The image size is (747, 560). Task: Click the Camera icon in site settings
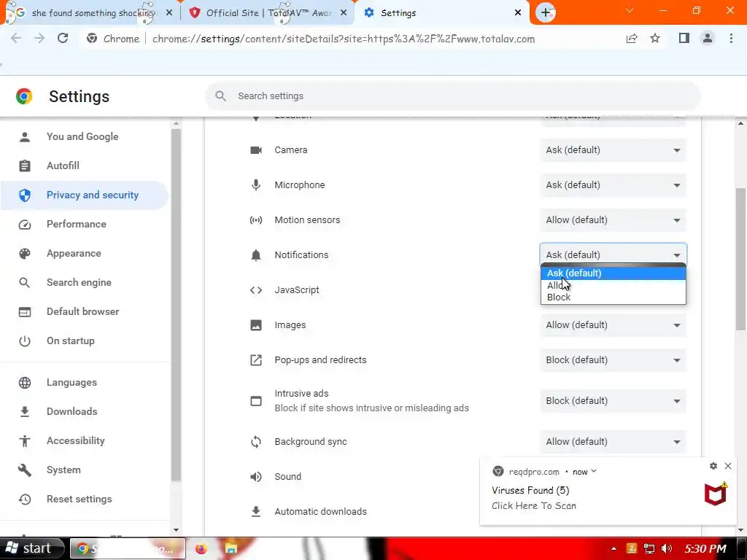[256, 150]
